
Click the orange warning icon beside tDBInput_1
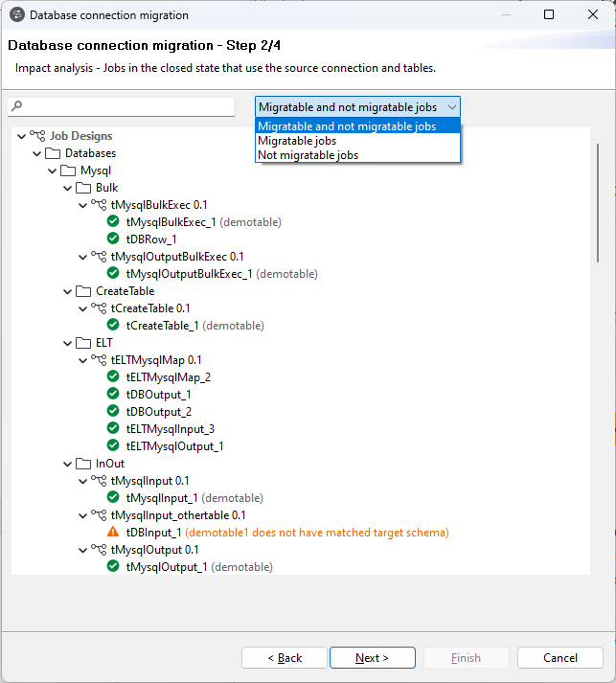pyautogui.click(x=113, y=532)
